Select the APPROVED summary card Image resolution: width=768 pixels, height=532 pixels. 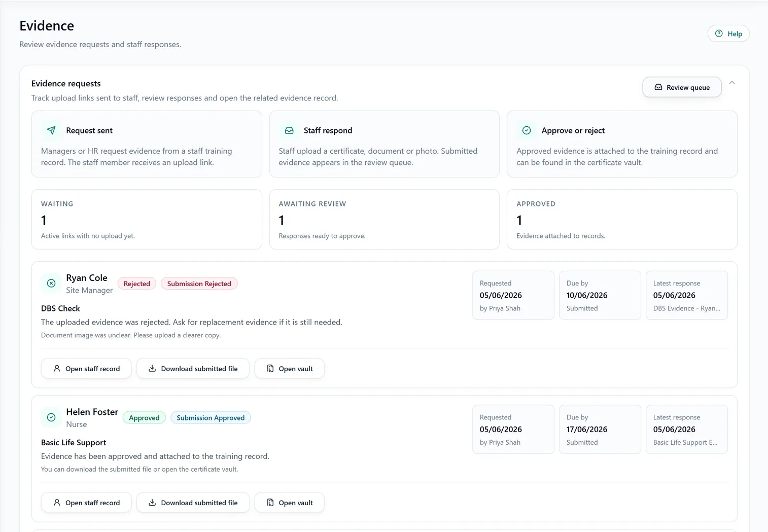coord(622,219)
